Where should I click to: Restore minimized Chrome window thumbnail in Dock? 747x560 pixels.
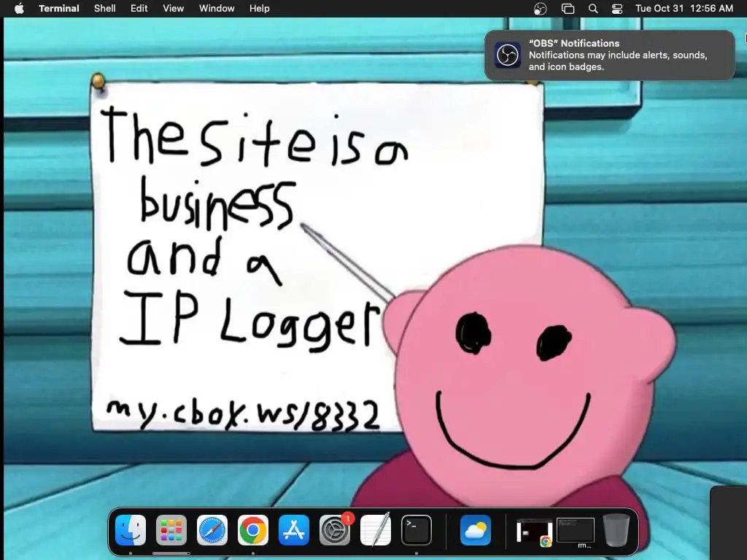535,532
